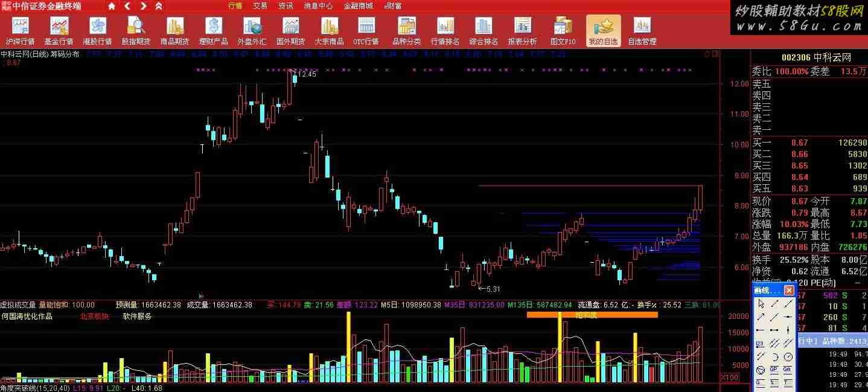Select the Gann fan circle tool
Screen dimensions: 868x392
click(x=762, y=370)
